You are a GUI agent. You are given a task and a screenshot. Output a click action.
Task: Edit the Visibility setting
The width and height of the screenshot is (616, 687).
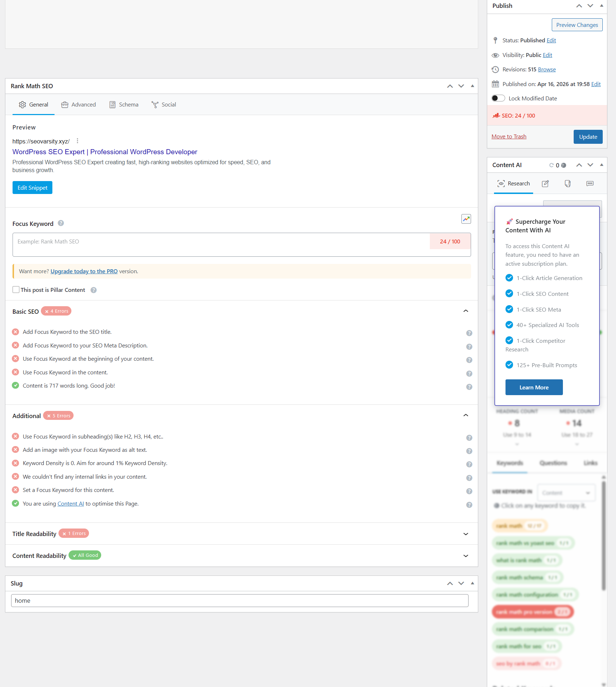pyautogui.click(x=547, y=55)
